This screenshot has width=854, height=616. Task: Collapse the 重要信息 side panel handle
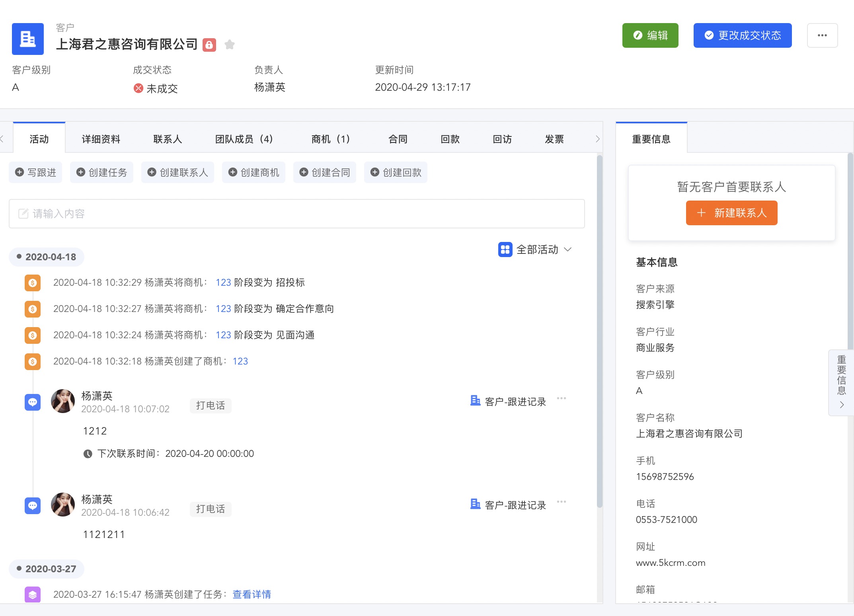coord(841,383)
